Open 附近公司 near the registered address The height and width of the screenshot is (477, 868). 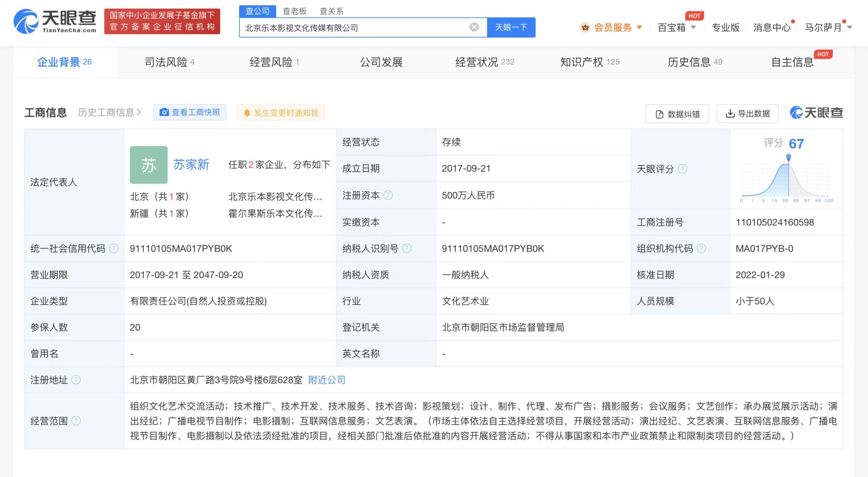pos(326,380)
